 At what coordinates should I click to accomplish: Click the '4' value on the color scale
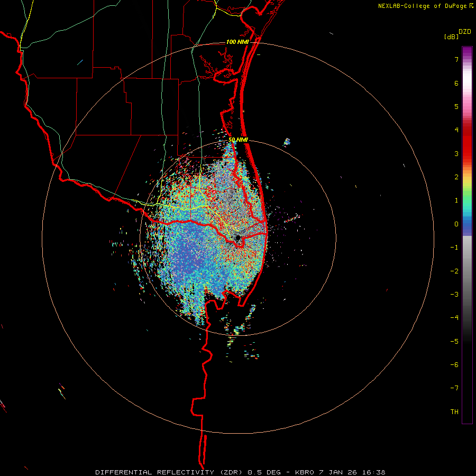pos(456,130)
